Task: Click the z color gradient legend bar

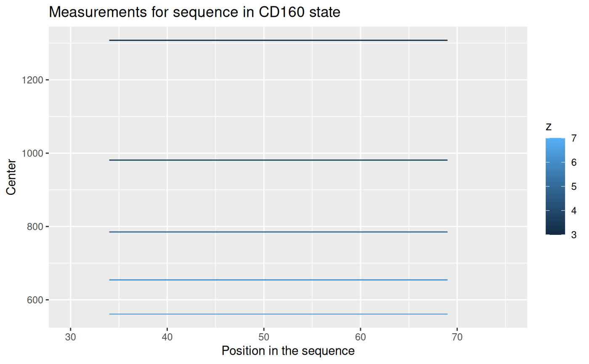Action: click(555, 186)
